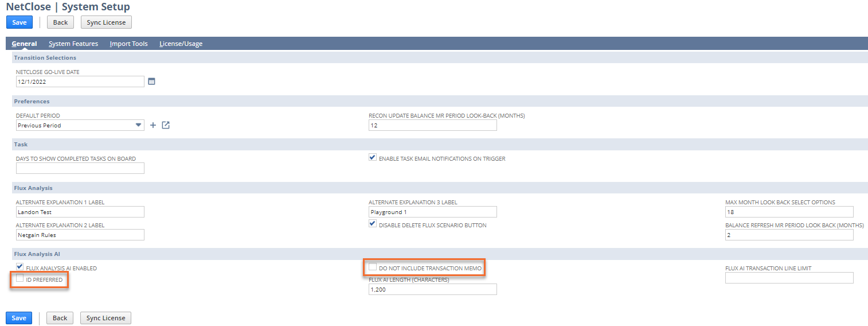
Task: Select the Flux AI Transaction Line Limit field
Action: 789,278
